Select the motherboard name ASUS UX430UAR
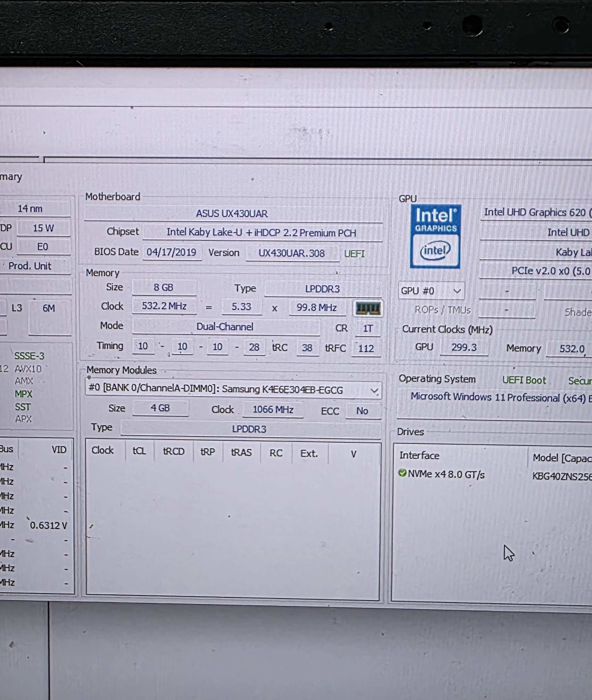The width and height of the screenshot is (592, 700). (x=232, y=213)
